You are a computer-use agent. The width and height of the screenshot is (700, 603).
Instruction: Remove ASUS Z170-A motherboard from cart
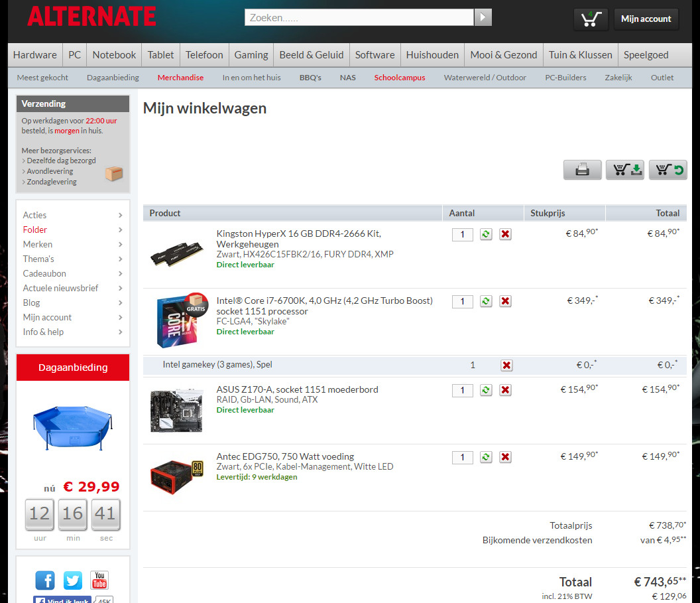click(x=505, y=390)
